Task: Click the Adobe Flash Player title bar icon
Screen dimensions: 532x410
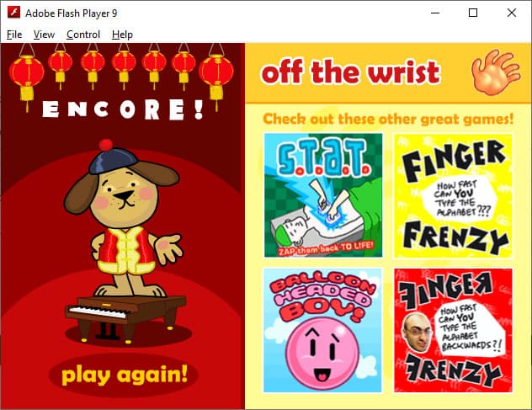Action: (14, 13)
